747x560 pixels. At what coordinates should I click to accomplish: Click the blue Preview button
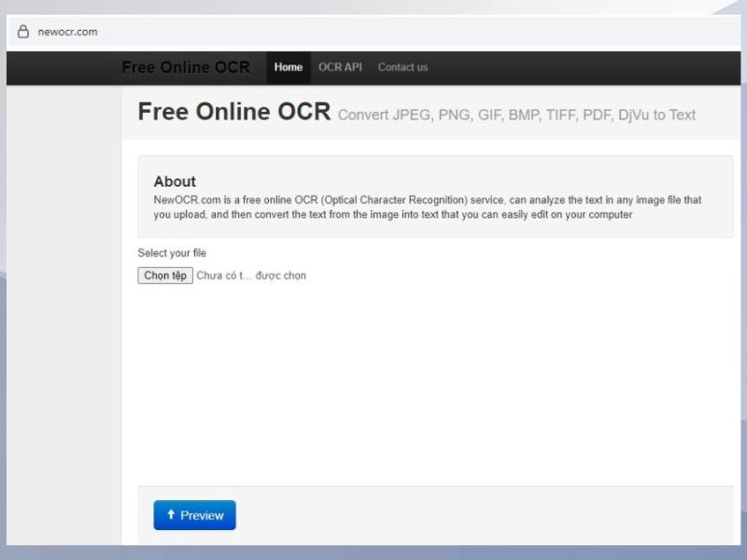[x=194, y=515]
